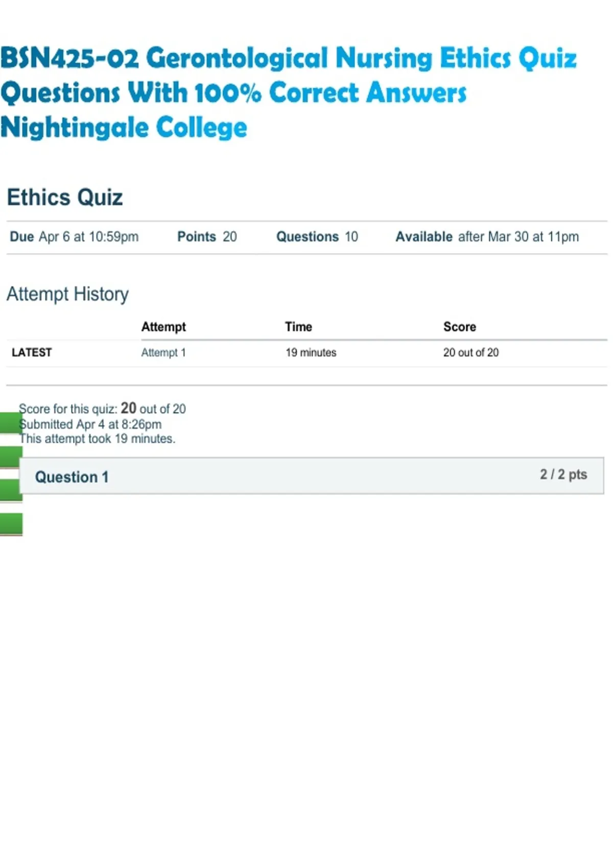The height and width of the screenshot is (868, 613).
Task: Open the Attempt 1 link
Action: coord(163,352)
